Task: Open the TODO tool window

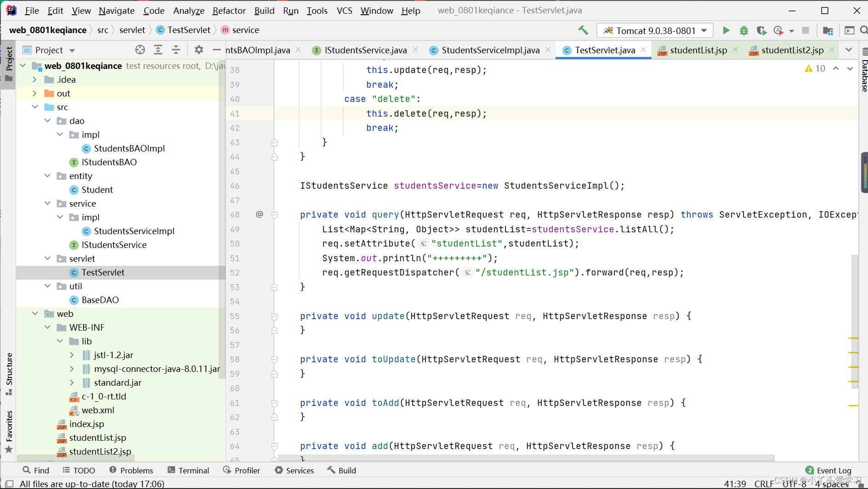Action: tap(79, 470)
